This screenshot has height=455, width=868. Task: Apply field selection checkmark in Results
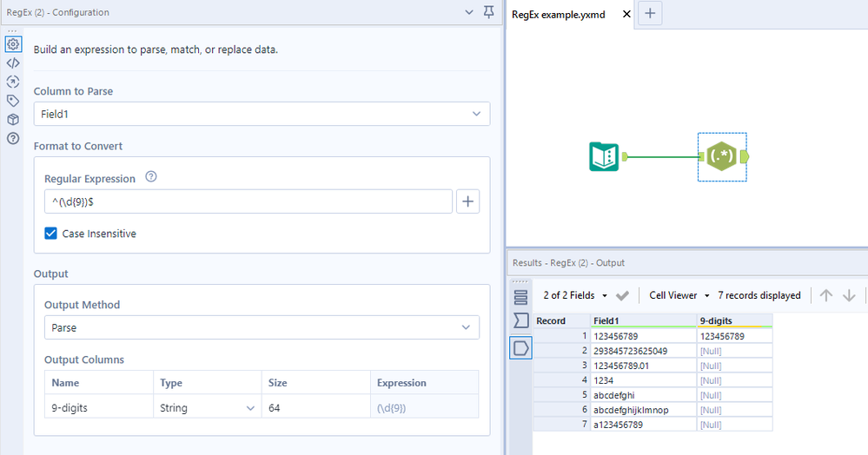622,295
